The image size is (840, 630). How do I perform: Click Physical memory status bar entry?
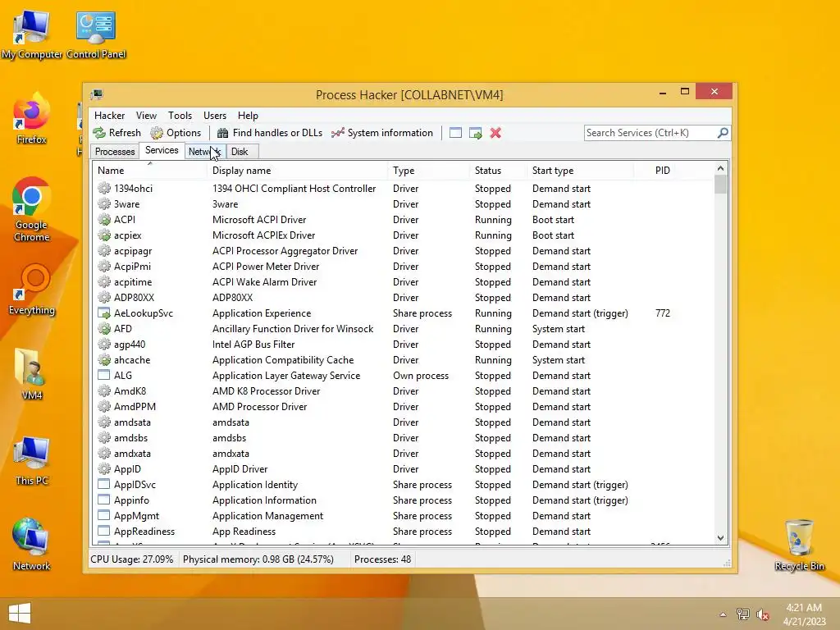[x=258, y=559]
